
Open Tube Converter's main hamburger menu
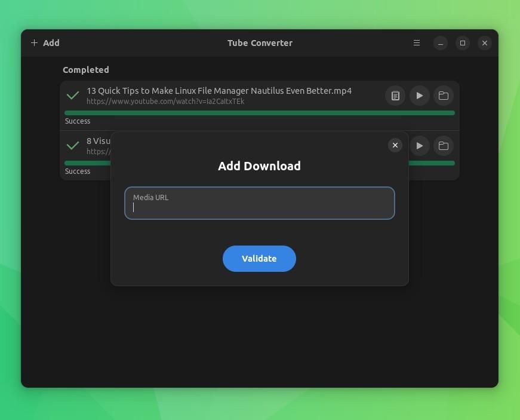(416, 43)
